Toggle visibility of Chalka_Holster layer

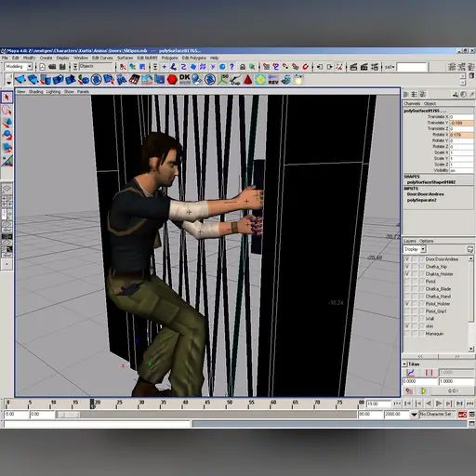(407, 274)
